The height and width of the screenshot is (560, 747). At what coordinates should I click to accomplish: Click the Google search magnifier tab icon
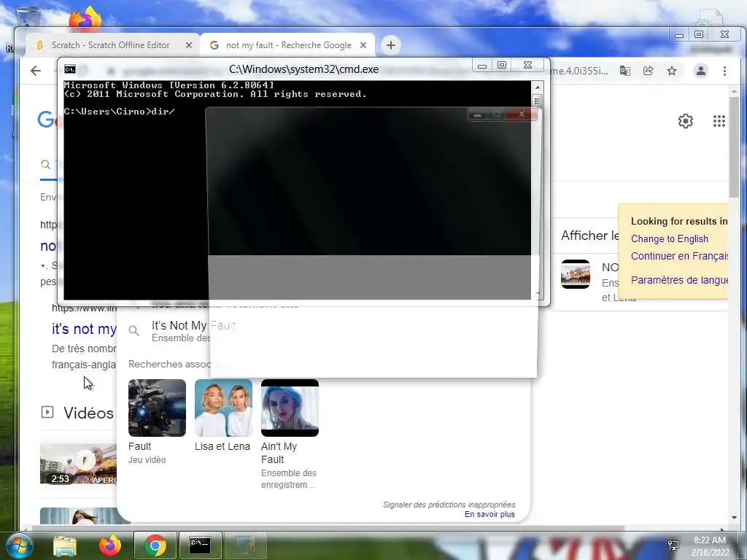(46, 165)
